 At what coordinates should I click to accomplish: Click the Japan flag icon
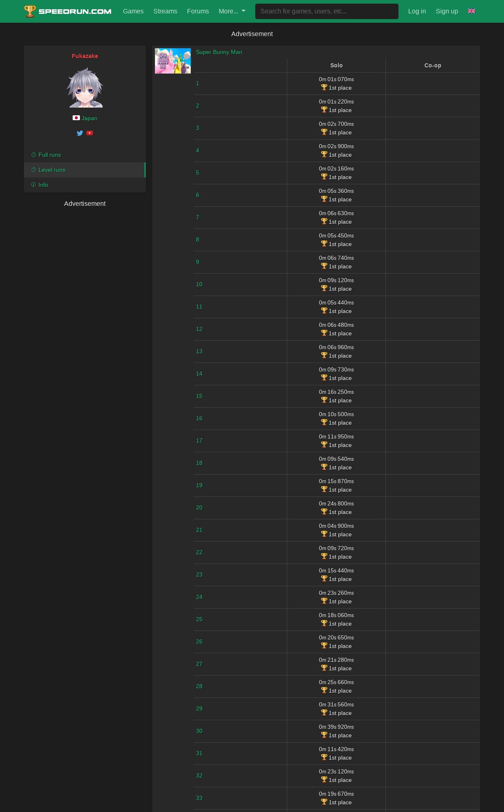(76, 118)
